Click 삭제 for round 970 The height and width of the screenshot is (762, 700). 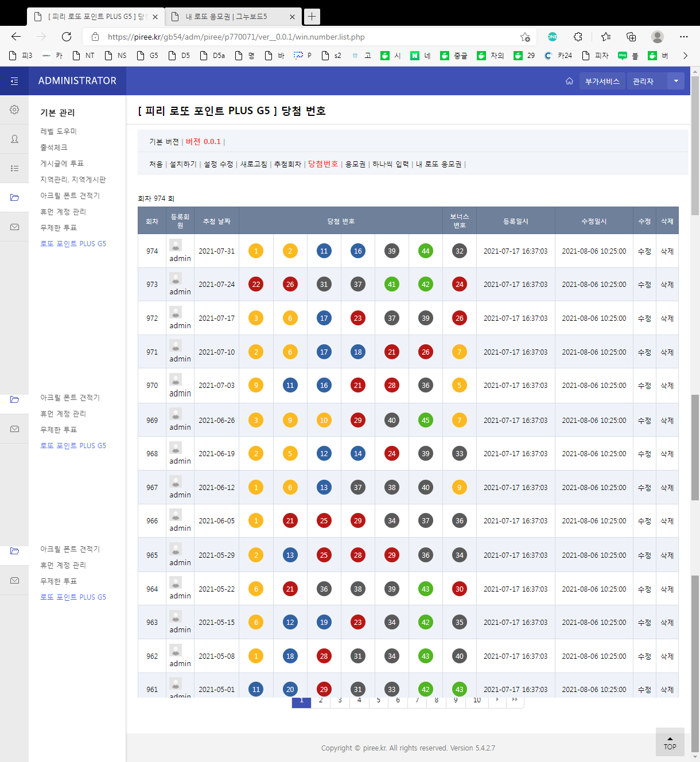667,386
